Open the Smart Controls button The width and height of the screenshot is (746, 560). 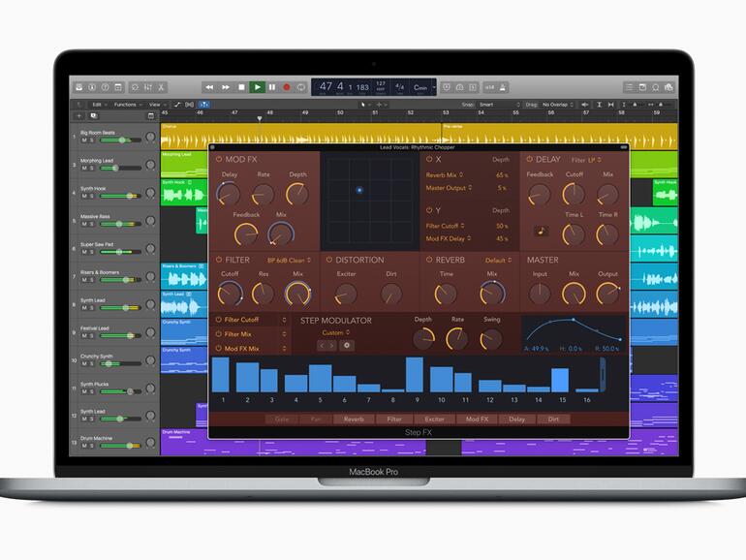(135, 87)
